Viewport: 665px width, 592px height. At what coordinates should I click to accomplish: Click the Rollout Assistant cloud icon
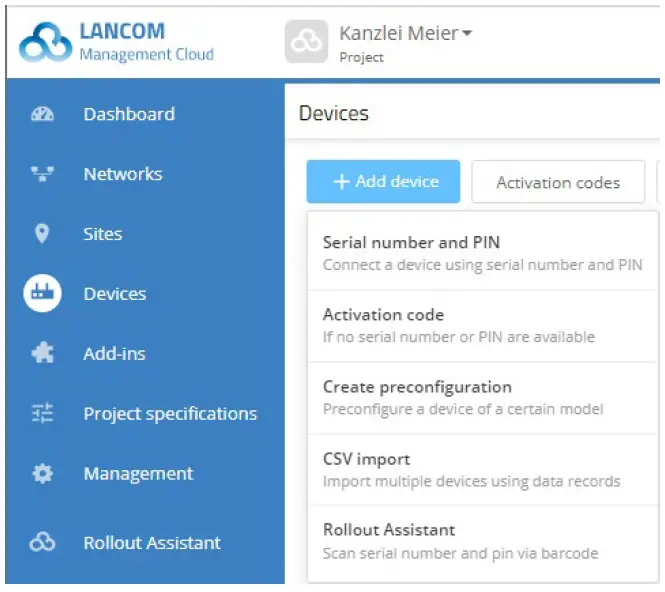(42, 542)
